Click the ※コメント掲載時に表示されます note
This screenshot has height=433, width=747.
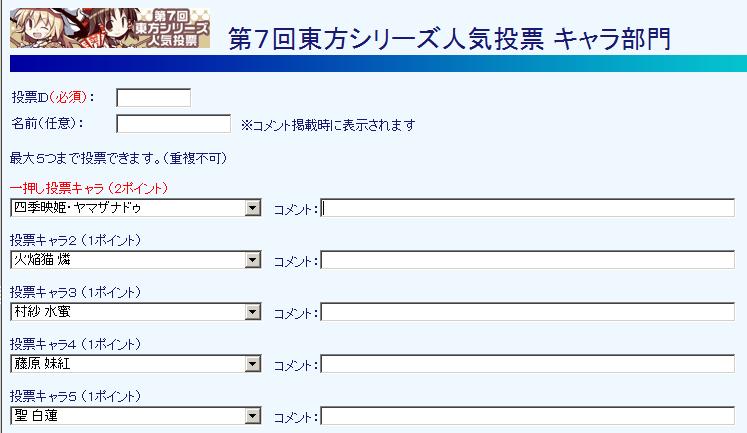(x=328, y=125)
